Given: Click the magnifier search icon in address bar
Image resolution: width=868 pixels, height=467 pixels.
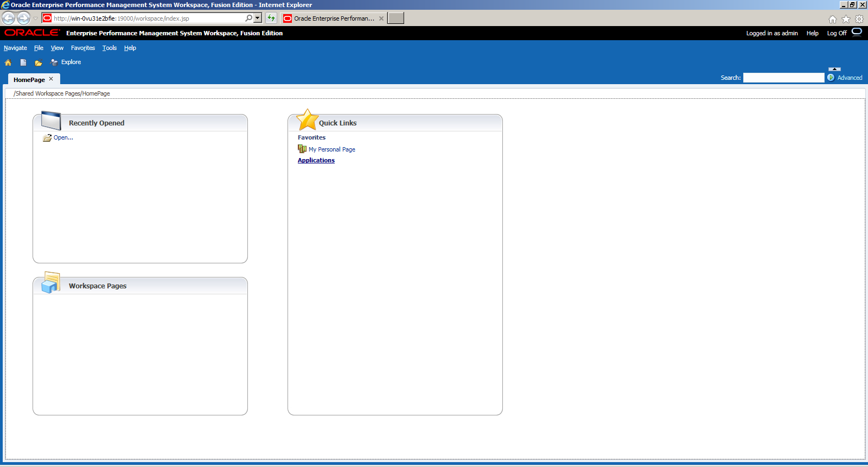Looking at the screenshot, I should [248, 18].
